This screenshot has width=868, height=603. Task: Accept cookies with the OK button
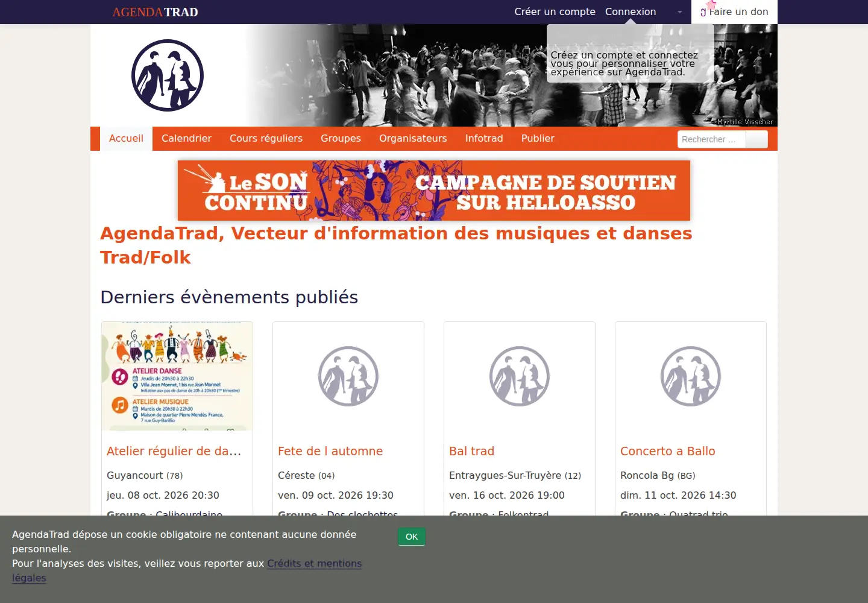click(x=412, y=537)
